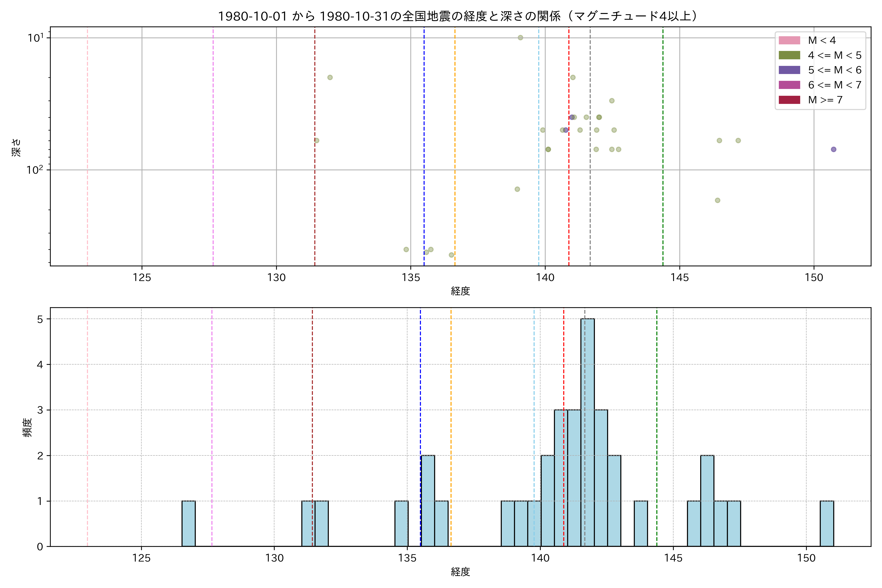Click the M >= 7 legend label
The height and width of the screenshot is (588, 882).
(825, 100)
